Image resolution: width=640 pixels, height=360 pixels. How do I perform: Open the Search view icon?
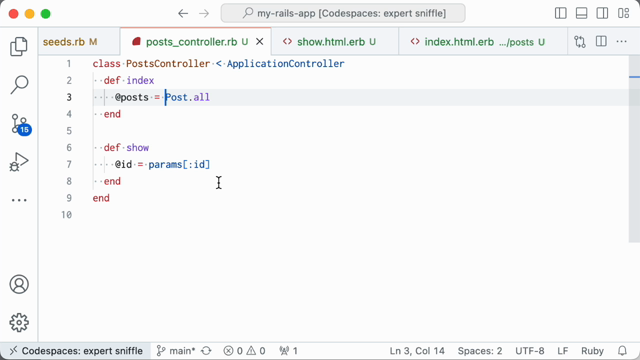click(x=19, y=84)
